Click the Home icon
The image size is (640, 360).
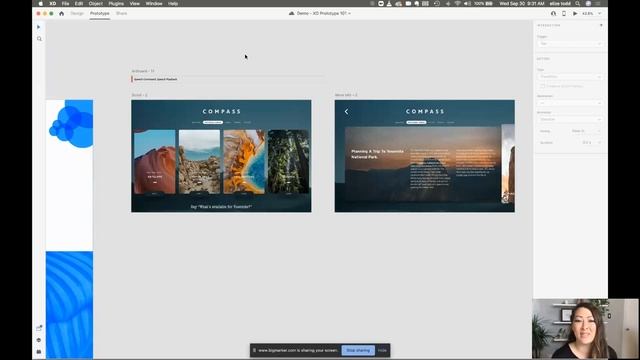coord(62,13)
